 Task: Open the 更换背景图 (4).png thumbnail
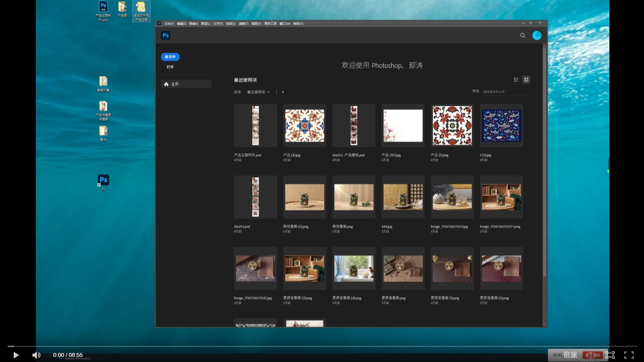[x=354, y=268]
